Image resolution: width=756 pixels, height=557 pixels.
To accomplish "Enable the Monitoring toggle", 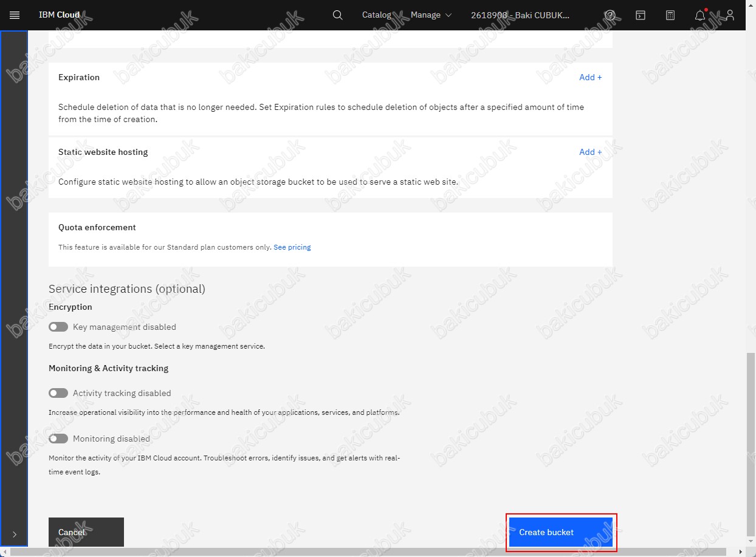I will 58,439.
